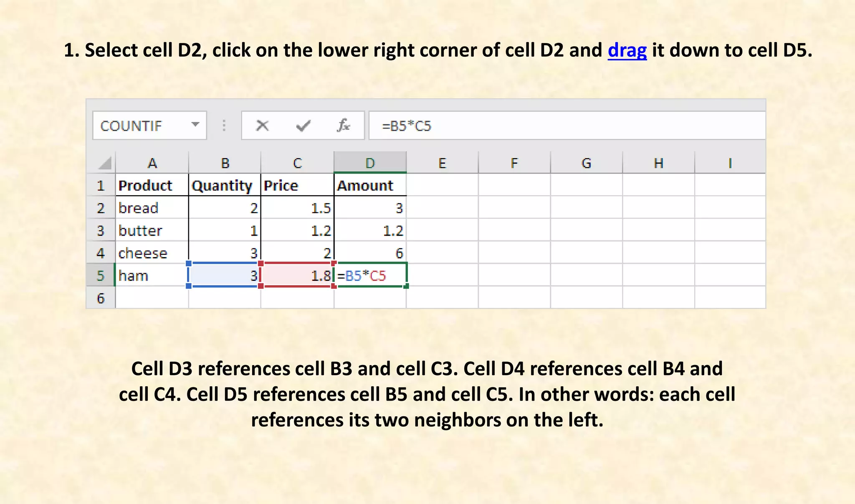
Task: Select column I header
Action: pyautogui.click(x=730, y=163)
